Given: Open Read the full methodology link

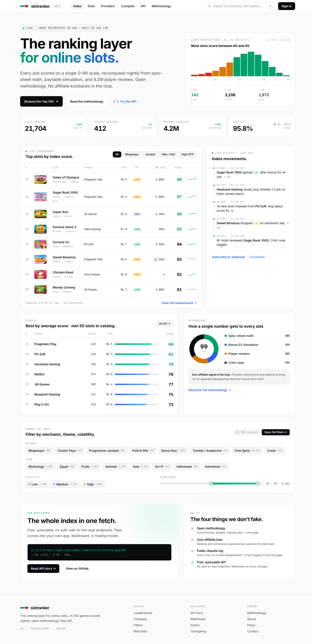Looking at the screenshot, I should click(x=209, y=390).
